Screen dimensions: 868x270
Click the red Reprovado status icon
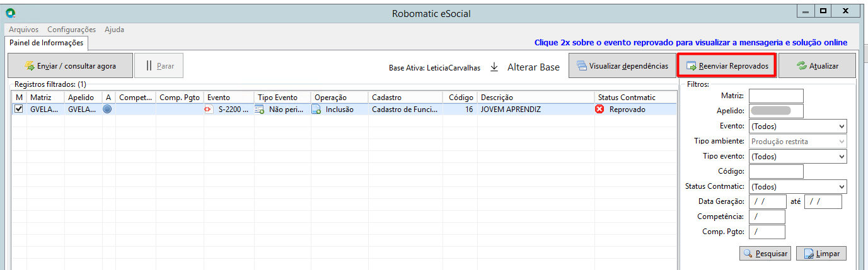[x=599, y=110]
